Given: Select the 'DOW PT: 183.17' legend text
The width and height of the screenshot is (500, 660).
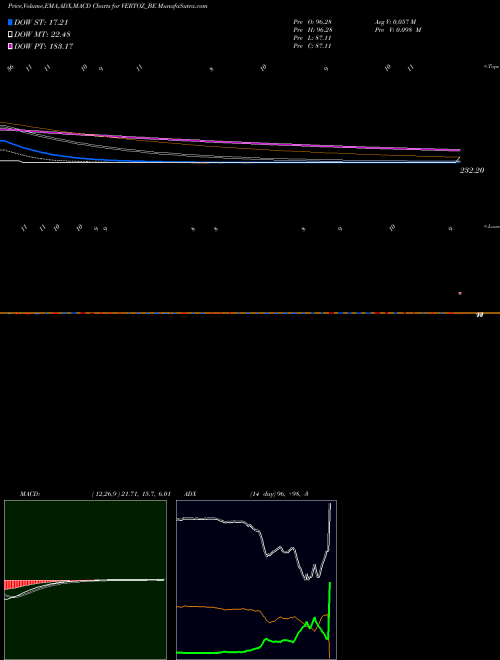Looking at the screenshot, I should click(x=43, y=46).
